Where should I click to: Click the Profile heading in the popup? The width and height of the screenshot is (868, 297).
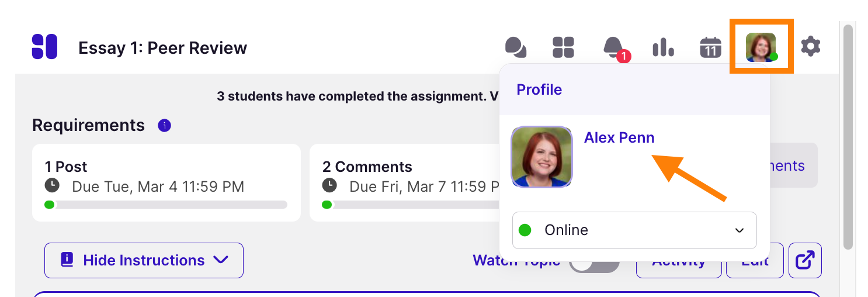[539, 89]
